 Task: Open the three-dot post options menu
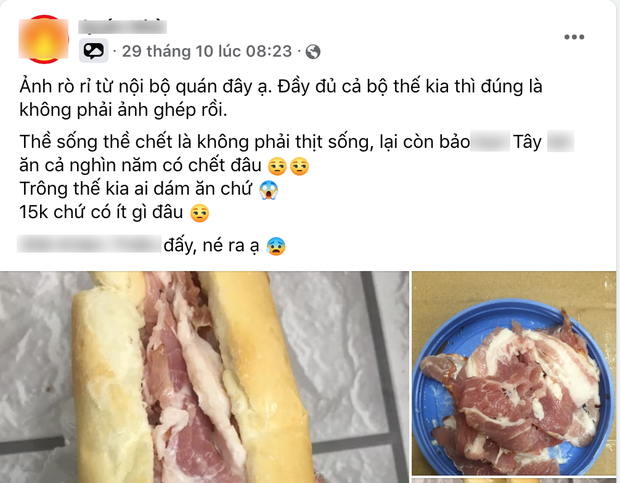[574, 37]
